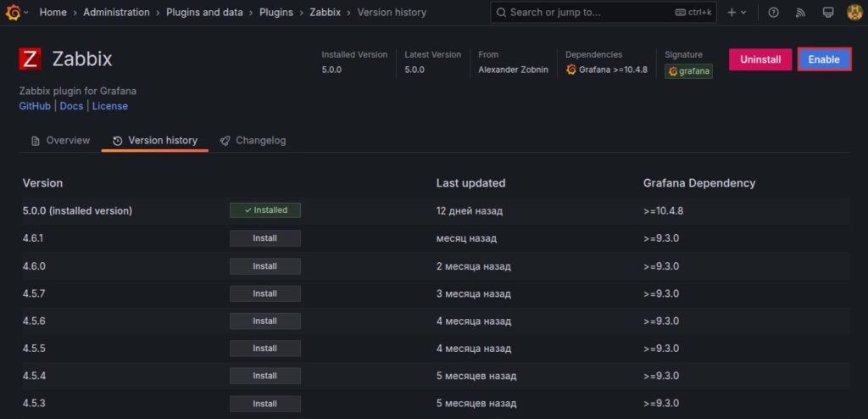Install version 4.6.1 of the plugin
This screenshot has height=419, width=868.
tap(264, 238)
